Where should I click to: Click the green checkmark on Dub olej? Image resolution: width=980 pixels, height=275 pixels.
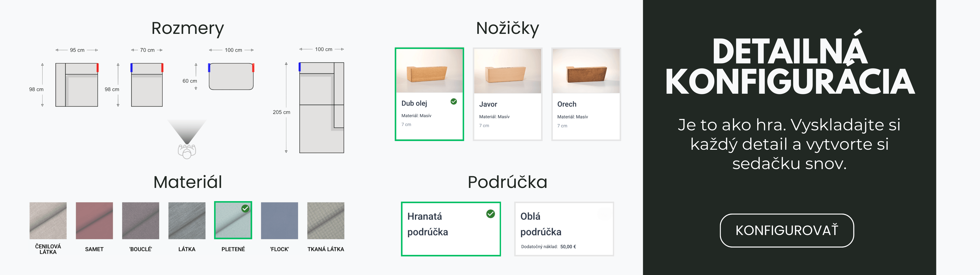pos(454,101)
